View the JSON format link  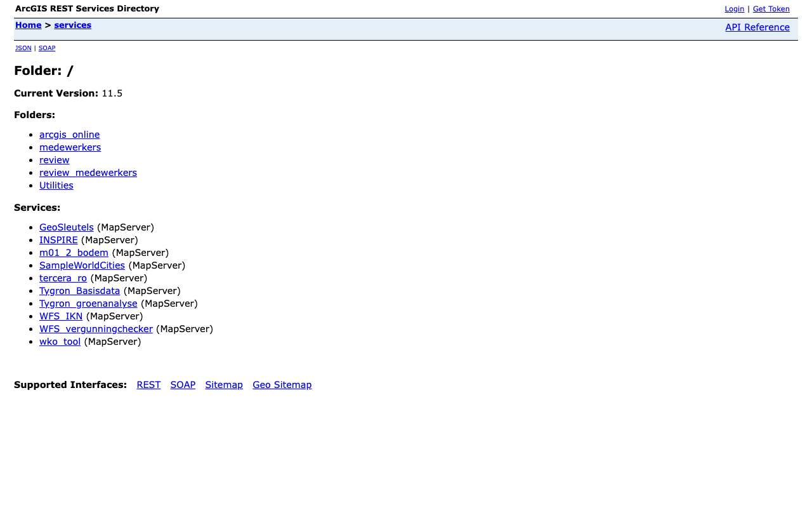coord(23,48)
